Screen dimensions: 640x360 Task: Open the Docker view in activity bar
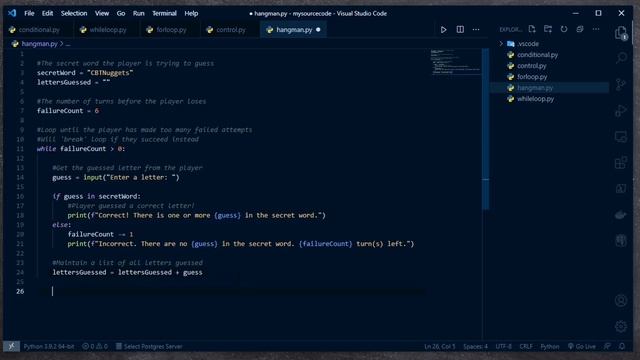click(621, 215)
